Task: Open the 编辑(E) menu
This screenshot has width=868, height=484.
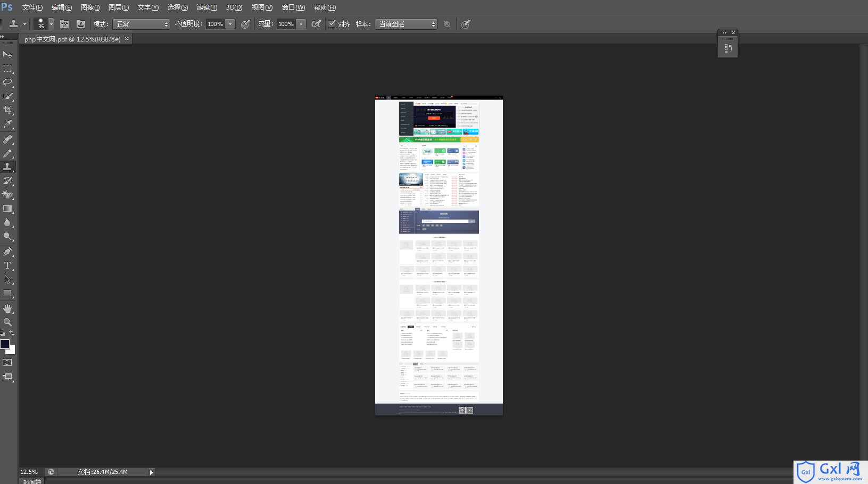Action: click(x=62, y=7)
